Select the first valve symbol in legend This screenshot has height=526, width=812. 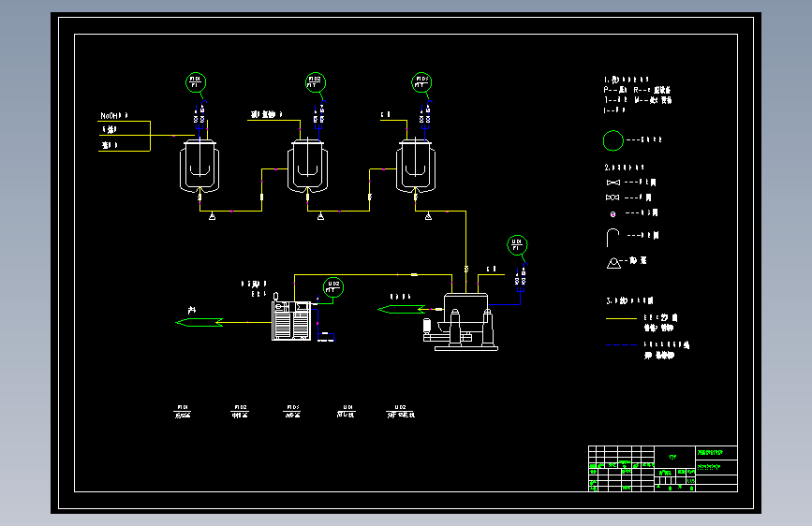point(613,183)
